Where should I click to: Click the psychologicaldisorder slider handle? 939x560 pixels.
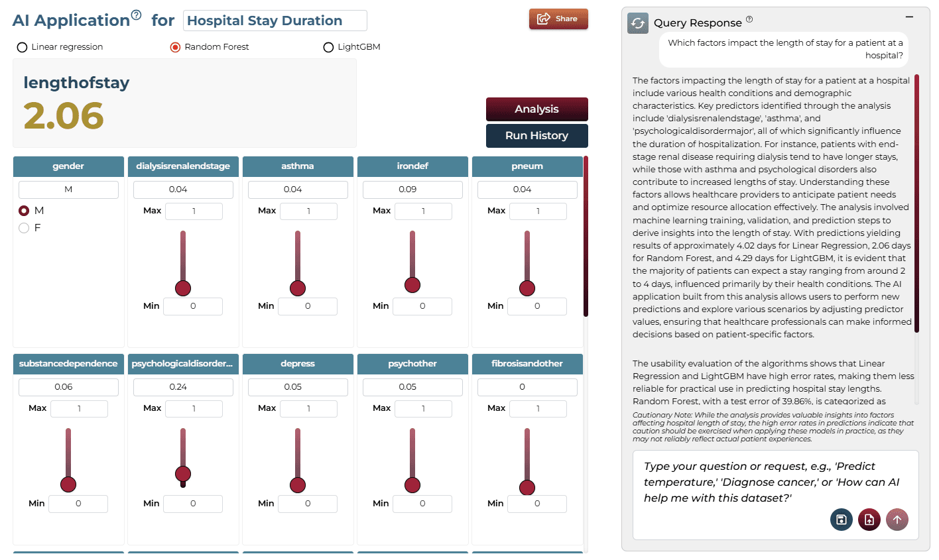coord(183,474)
